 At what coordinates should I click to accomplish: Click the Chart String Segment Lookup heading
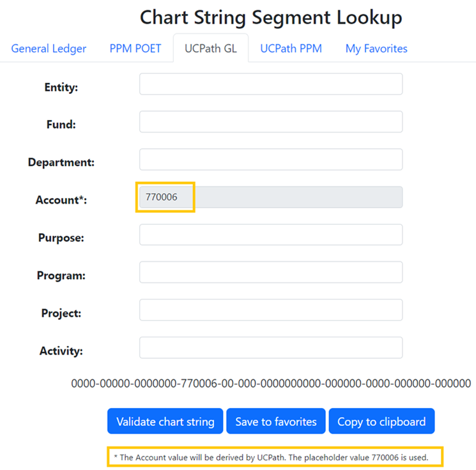[x=271, y=18]
